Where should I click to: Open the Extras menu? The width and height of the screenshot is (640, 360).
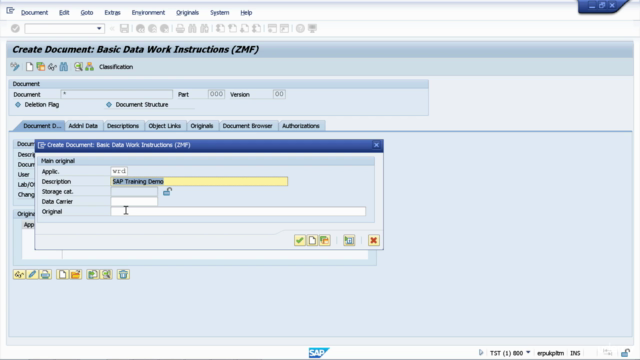pyautogui.click(x=112, y=13)
